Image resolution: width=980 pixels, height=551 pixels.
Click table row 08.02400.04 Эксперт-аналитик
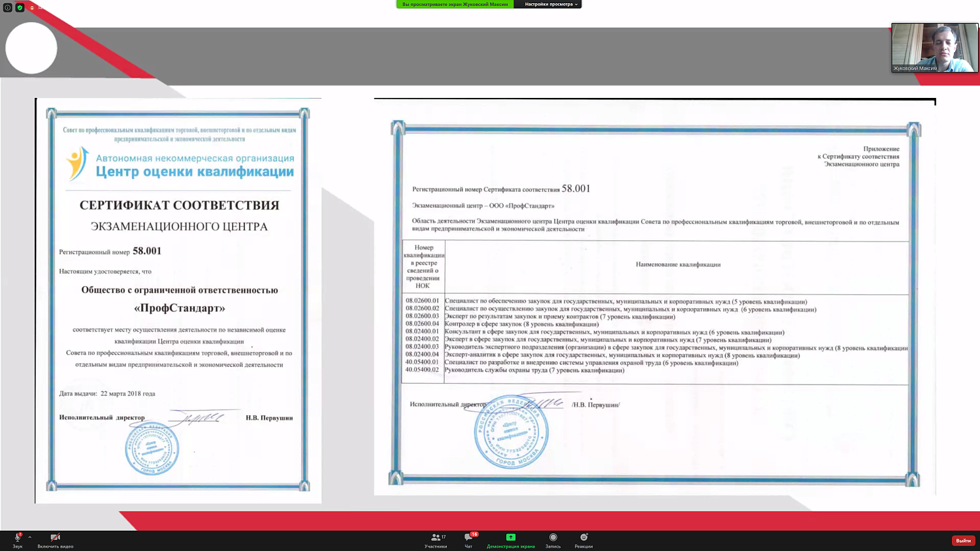655,355
